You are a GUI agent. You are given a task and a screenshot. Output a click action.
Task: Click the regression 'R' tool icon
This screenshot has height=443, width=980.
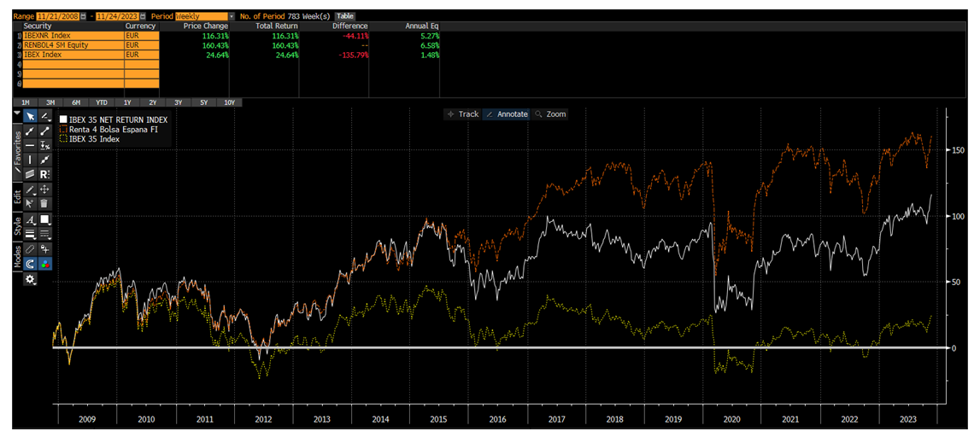44,174
